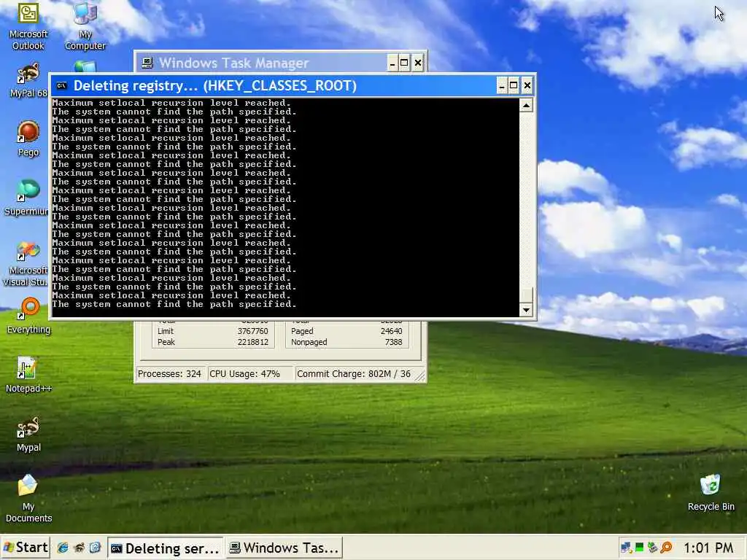Image resolution: width=747 pixels, height=560 pixels.
Task: Click the Paged label in Task Manager
Action: tap(302, 331)
